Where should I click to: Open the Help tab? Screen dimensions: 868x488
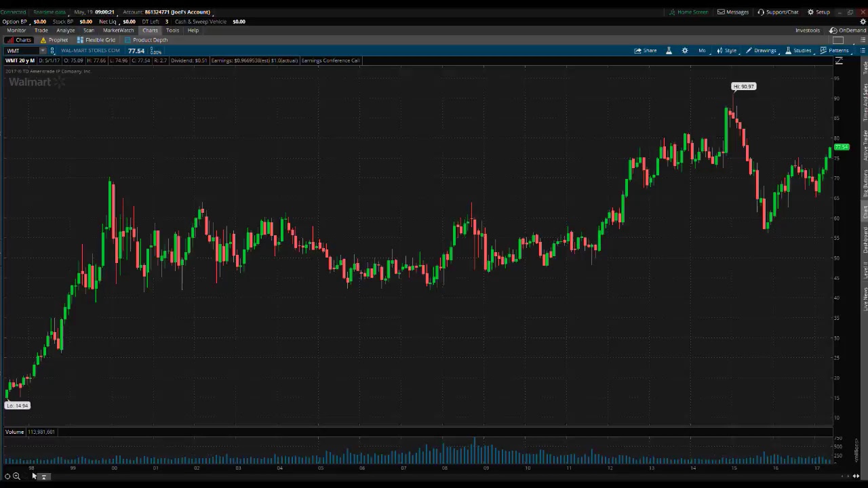click(193, 30)
